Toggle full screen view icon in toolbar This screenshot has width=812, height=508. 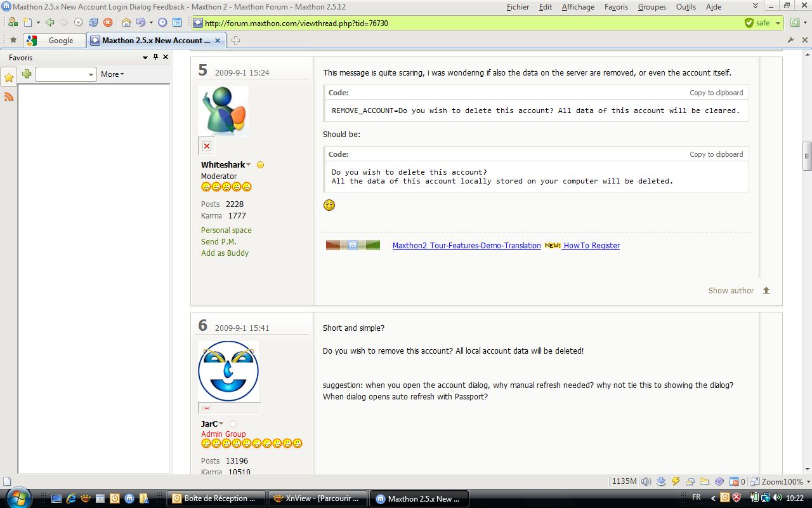pos(177,22)
